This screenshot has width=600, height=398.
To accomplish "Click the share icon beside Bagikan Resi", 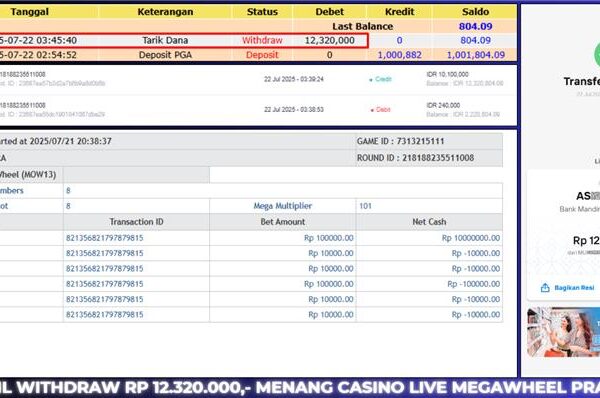I will point(545,288).
